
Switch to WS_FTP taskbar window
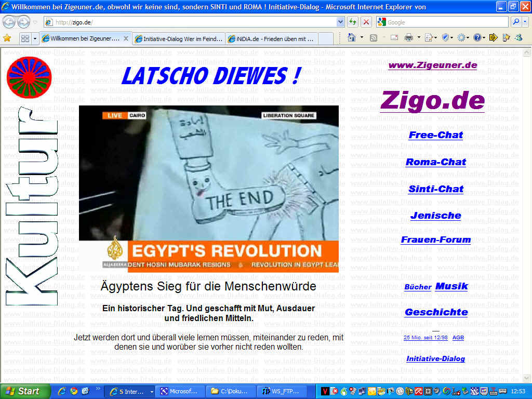(282, 392)
